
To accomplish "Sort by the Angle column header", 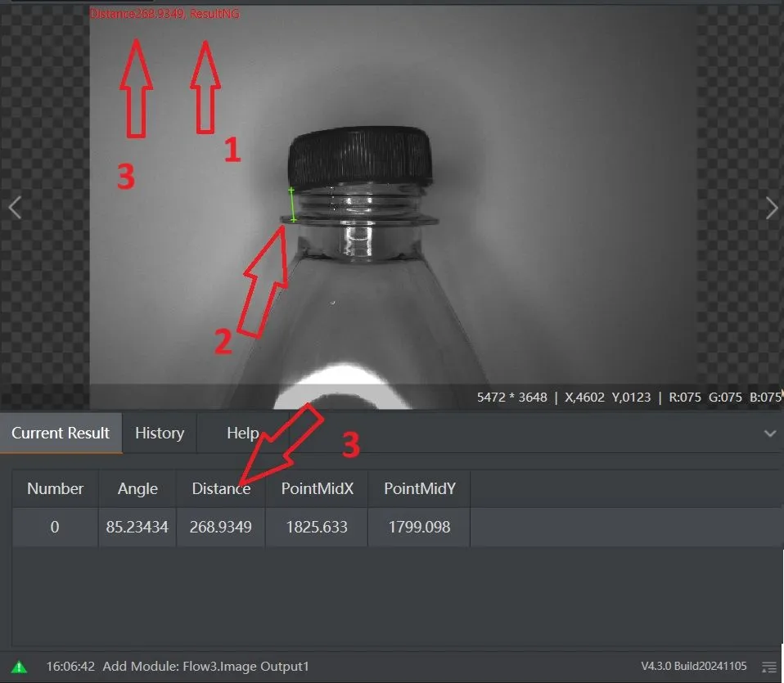I will pyautogui.click(x=137, y=489).
